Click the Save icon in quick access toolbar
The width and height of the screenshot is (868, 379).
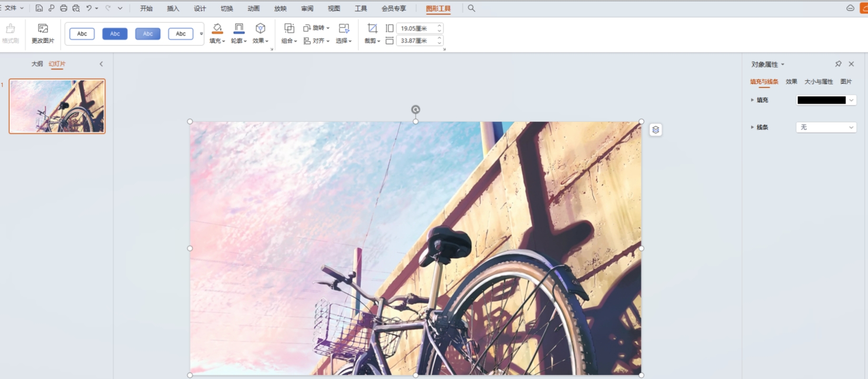[39, 8]
